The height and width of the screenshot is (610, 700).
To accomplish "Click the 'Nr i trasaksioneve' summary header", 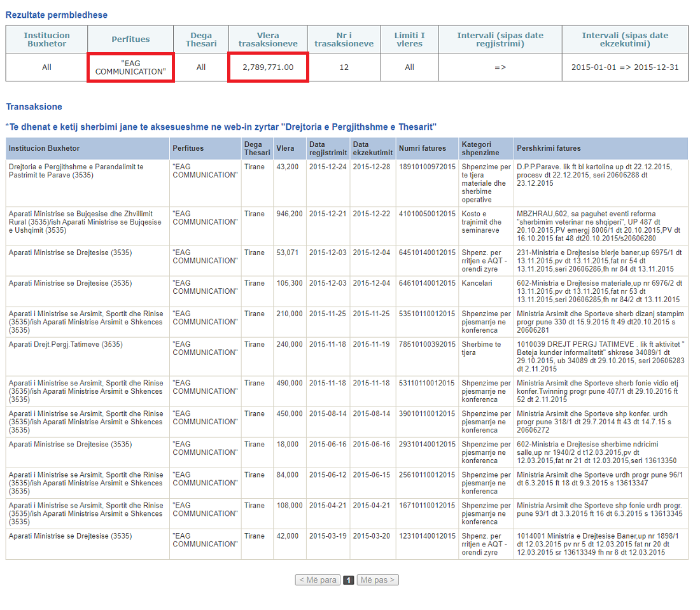I will click(x=344, y=39).
